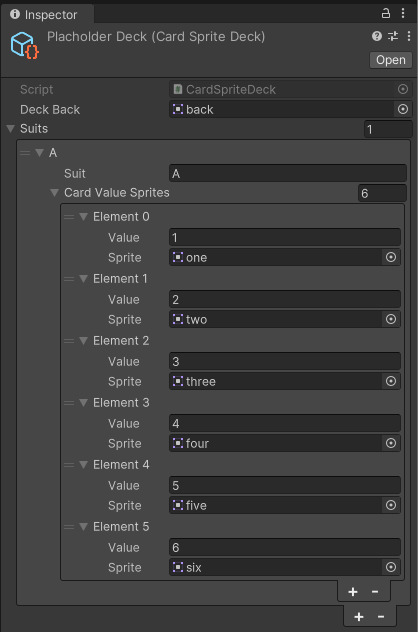Collapse the Suits list
Screen dimensions: 418x632
[x=11, y=129]
